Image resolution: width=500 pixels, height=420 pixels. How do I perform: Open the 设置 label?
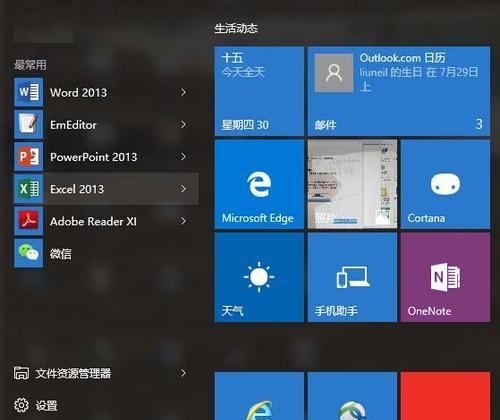point(46,406)
